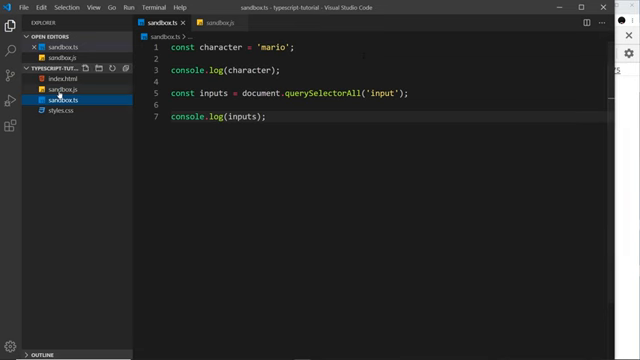This screenshot has height=360, width=640.
Task: Open the Run menu
Action: 129,7
